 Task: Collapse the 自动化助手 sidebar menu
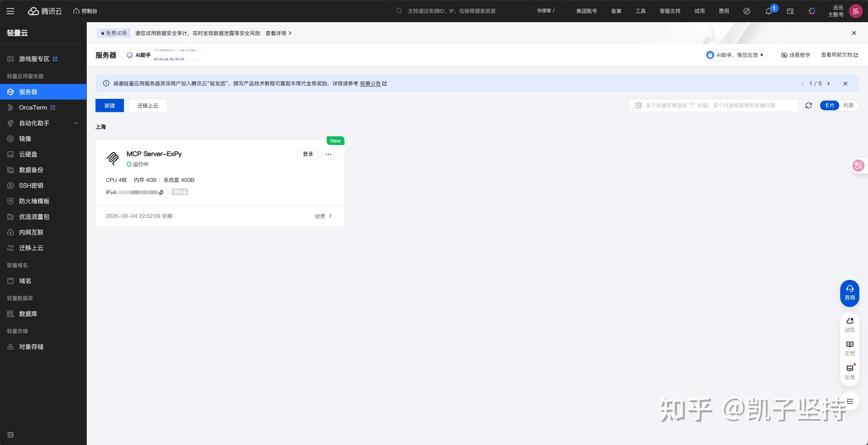tap(76, 123)
